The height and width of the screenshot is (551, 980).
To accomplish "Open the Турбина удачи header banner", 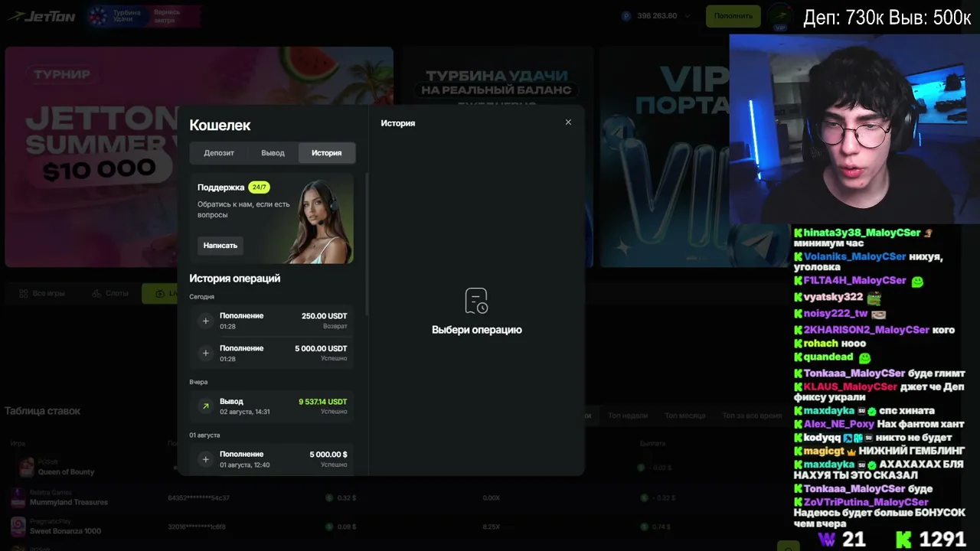I will pyautogui.click(x=143, y=16).
